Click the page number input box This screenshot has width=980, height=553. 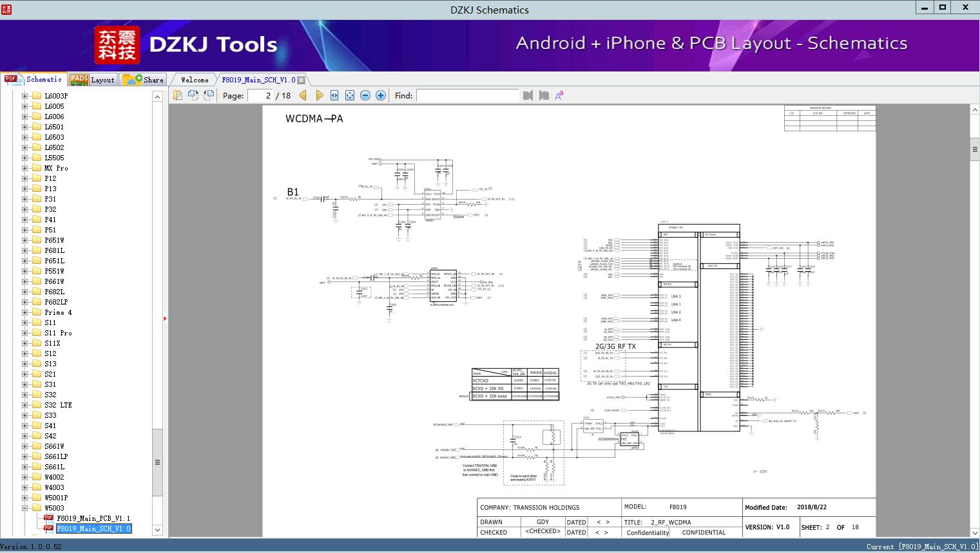click(x=260, y=95)
